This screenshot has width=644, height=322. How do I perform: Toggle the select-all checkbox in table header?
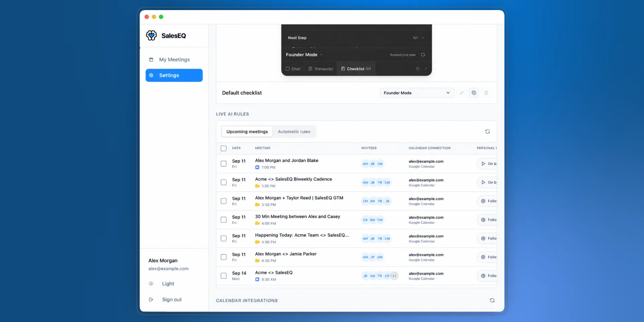click(x=223, y=148)
